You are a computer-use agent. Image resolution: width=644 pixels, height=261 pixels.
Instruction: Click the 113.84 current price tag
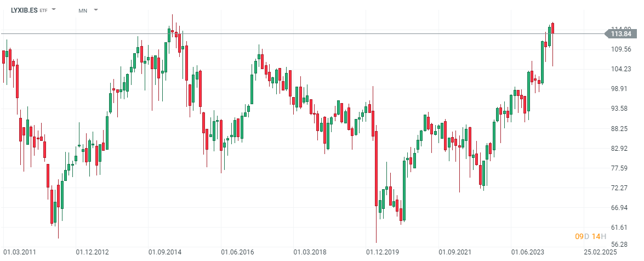[620, 34]
